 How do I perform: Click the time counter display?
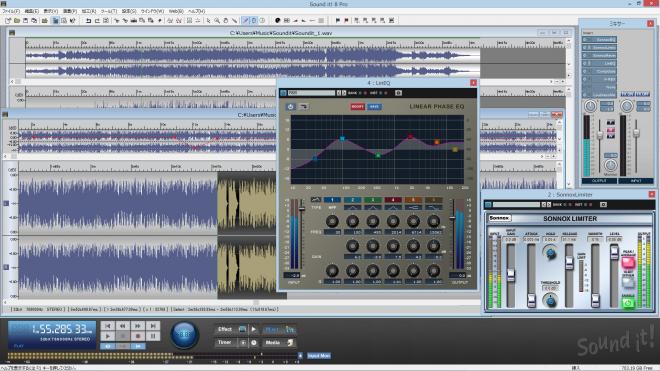point(52,334)
